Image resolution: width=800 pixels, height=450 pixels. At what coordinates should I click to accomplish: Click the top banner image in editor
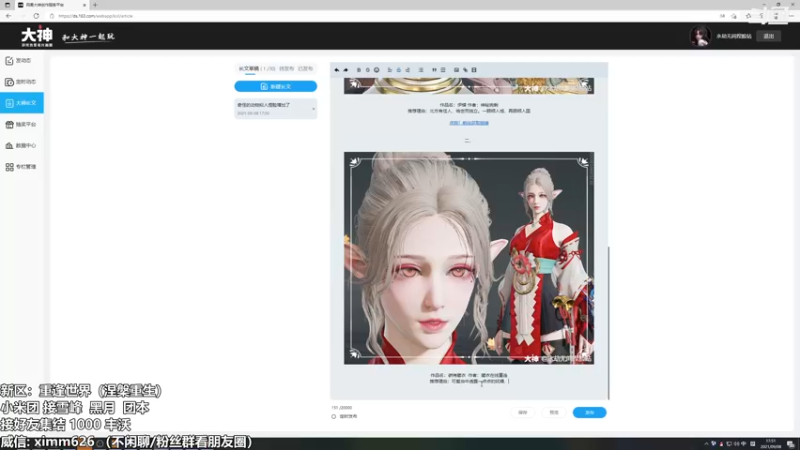click(469, 86)
